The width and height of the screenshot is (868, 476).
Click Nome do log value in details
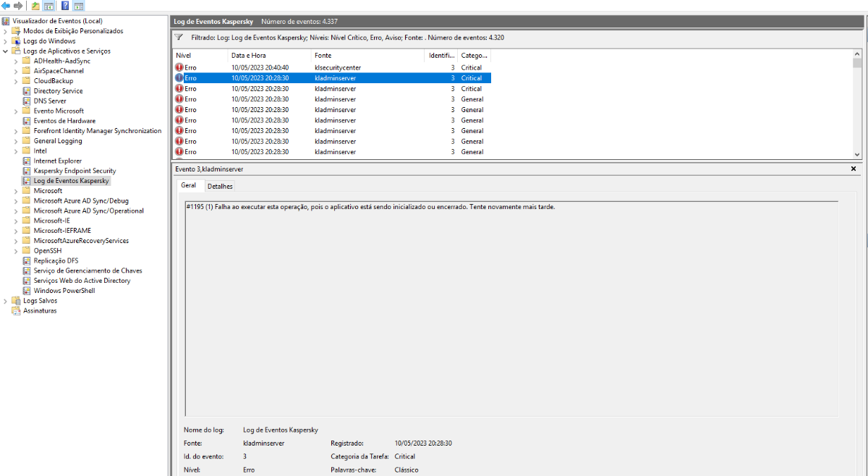click(x=281, y=430)
